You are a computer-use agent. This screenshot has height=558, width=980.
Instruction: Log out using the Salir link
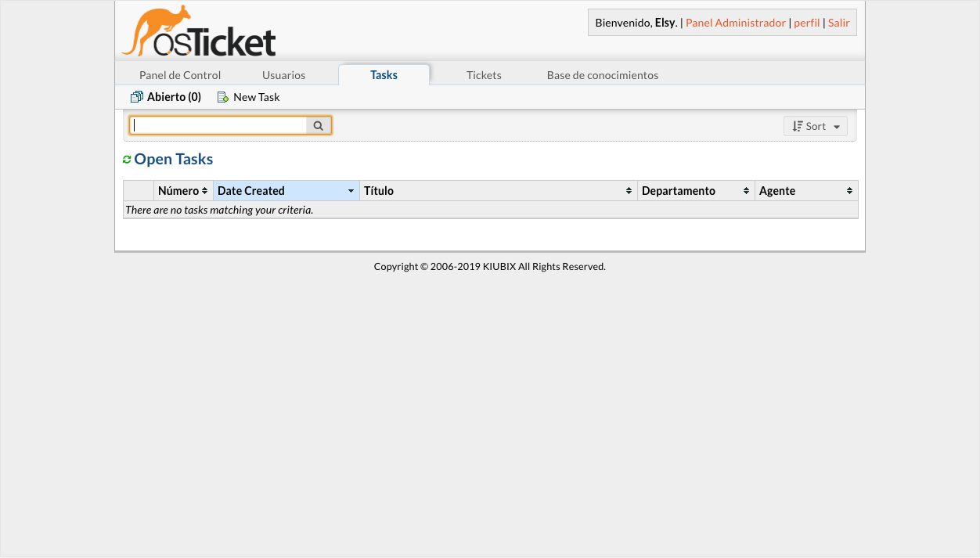click(838, 23)
